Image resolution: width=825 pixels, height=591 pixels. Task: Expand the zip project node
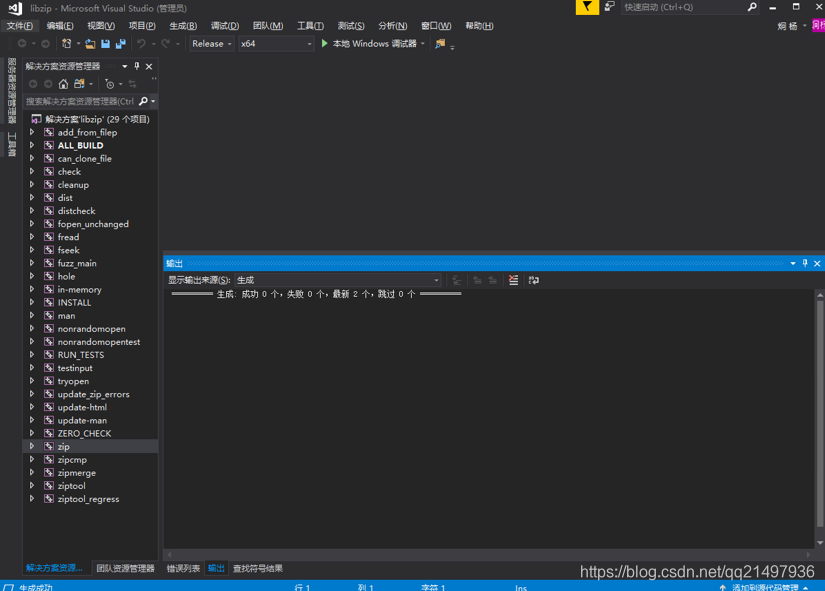[x=32, y=446]
